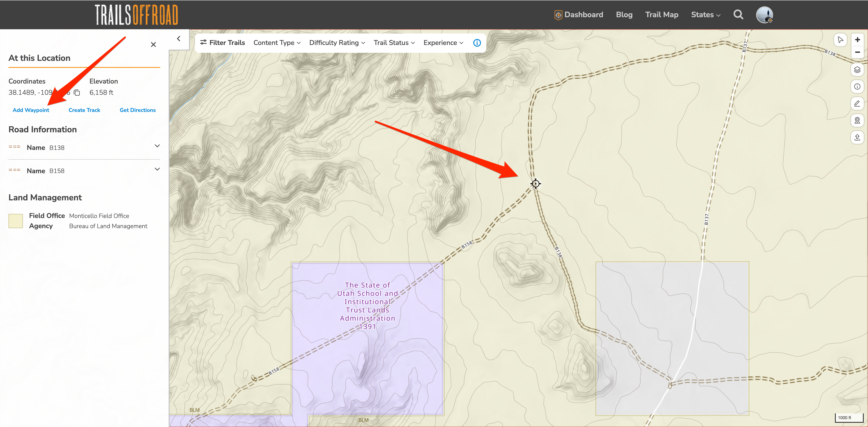Click the blue filter info icon

click(x=477, y=43)
